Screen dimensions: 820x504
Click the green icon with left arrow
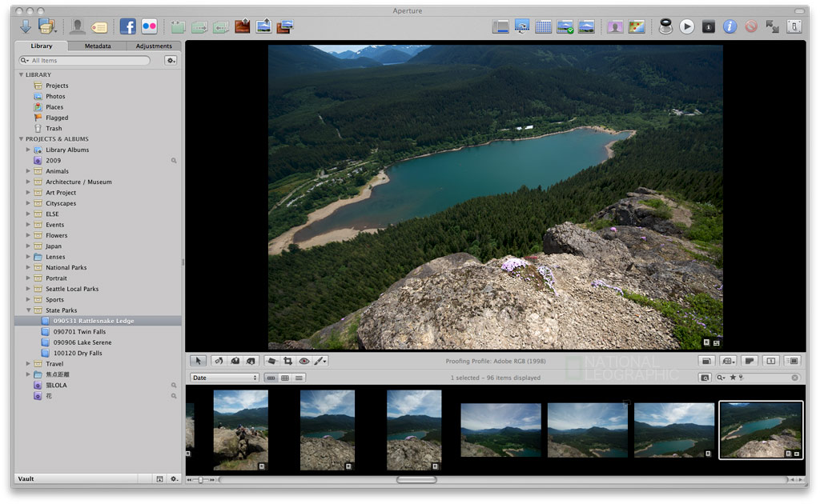[221, 26]
